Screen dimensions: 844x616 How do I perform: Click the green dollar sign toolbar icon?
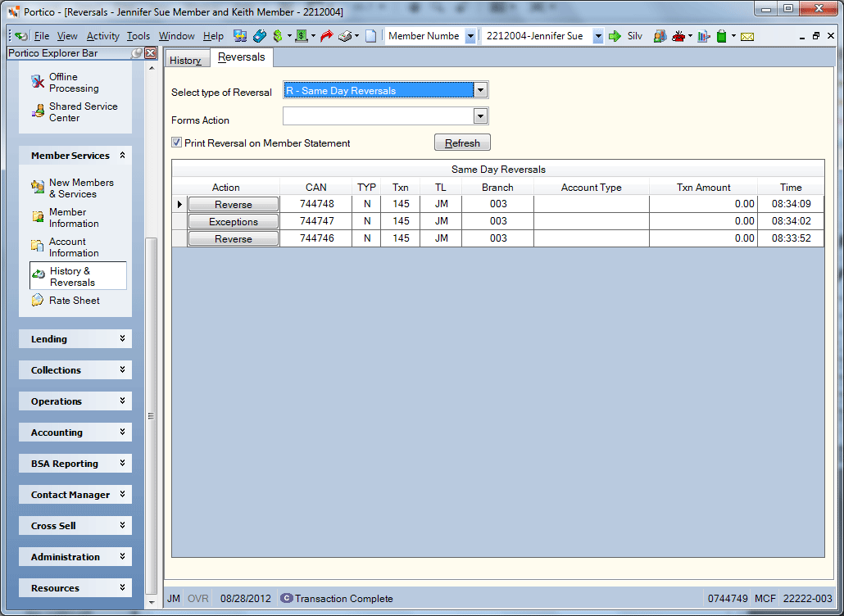point(278,36)
